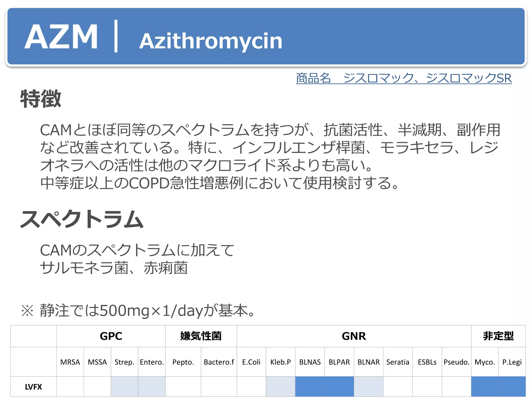Image resolution: width=532 pixels, height=399 pixels.
Task: Click the GNR table header
Action: click(354, 336)
